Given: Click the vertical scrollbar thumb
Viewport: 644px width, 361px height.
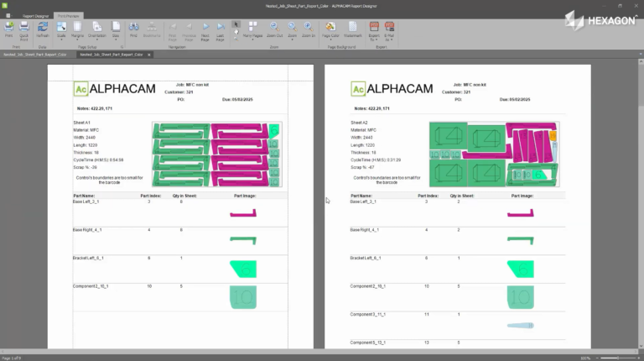Looking at the screenshot, I should tap(641, 86).
